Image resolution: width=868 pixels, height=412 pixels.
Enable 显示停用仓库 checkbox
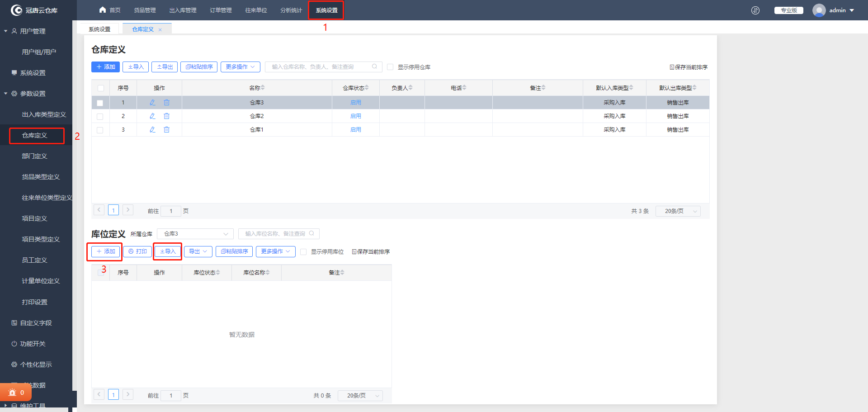[390, 67]
